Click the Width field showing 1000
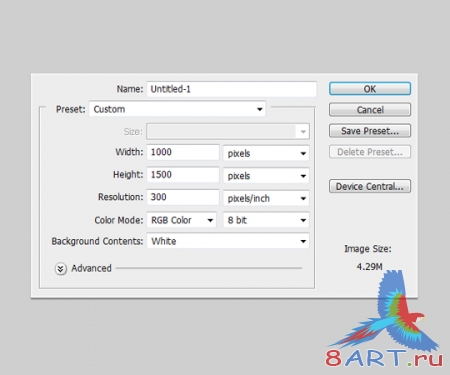 pyautogui.click(x=183, y=152)
